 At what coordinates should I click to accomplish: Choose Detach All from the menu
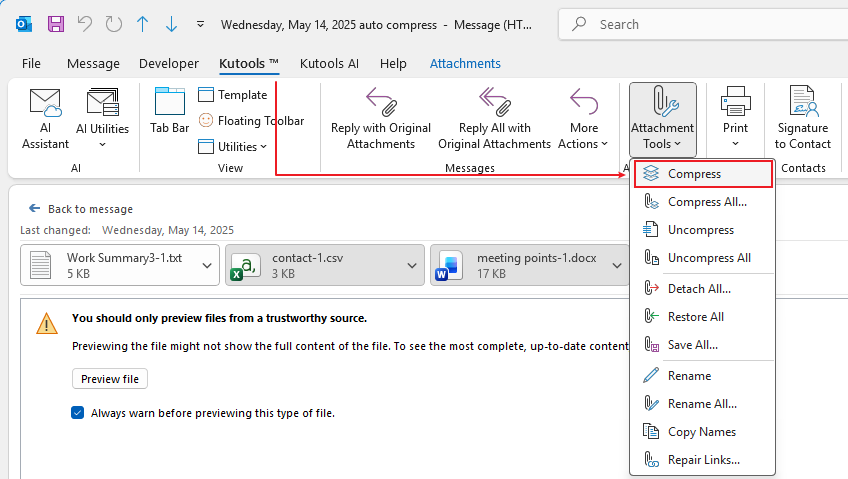[698, 289]
